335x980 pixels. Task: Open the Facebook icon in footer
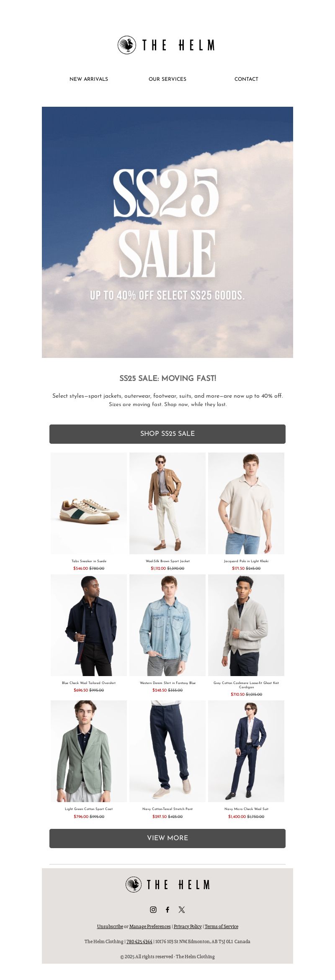(x=167, y=909)
